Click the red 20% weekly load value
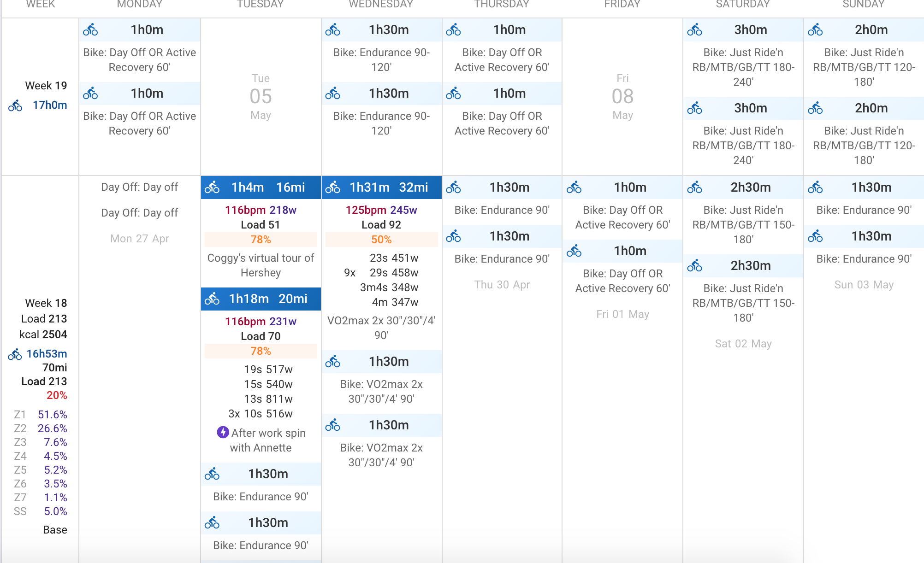The width and height of the screenshot is (924, 563). pyautogui.click(x=57, y=395)
